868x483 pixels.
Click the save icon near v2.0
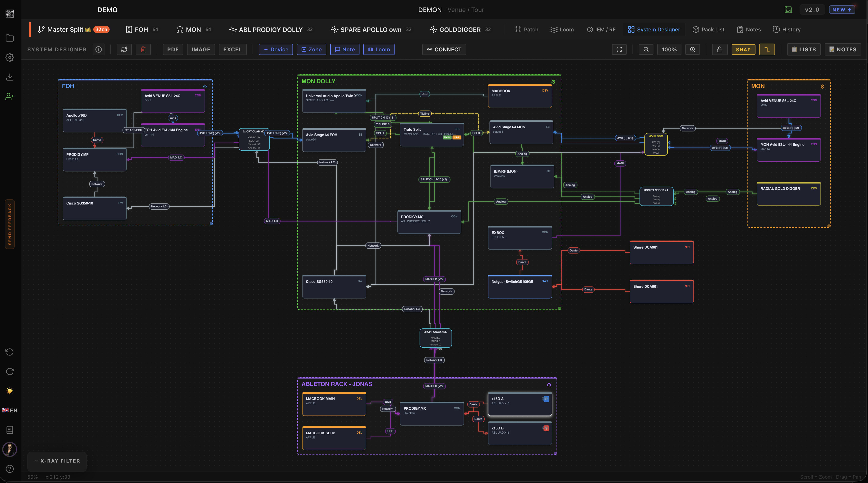[788, 10]
